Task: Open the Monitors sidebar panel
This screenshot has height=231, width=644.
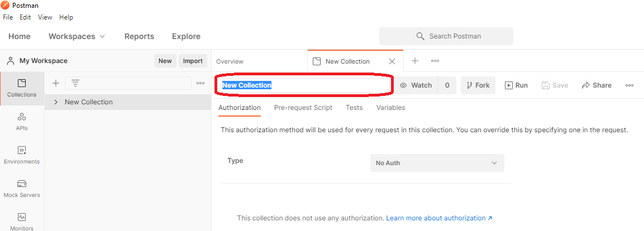Action: [22, 222]
